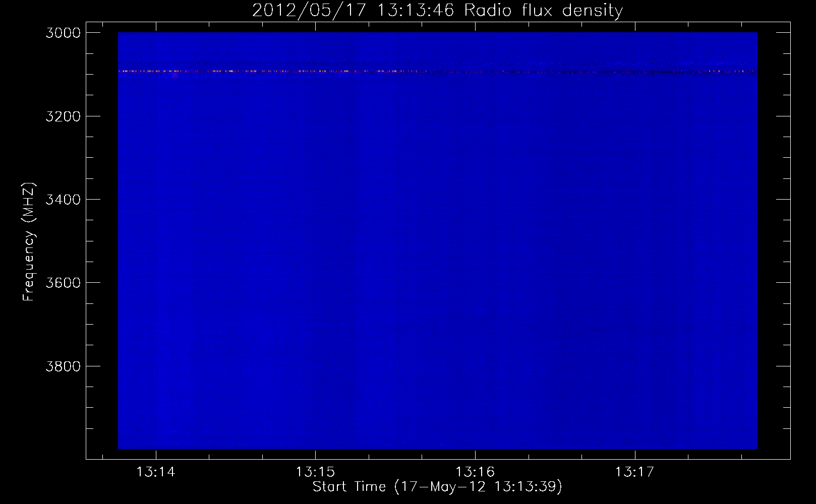Click the 3200 frequency axis label
This screenshot has width=816, height=504.
coord(63,116)
